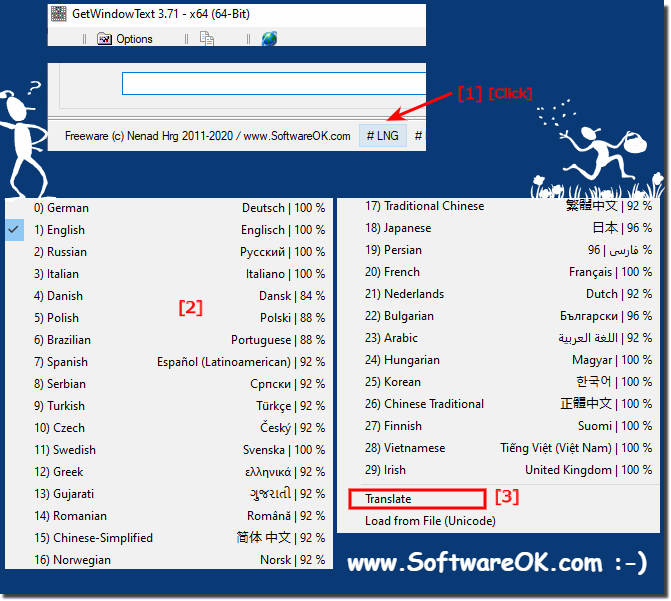Select the checked 1) English language entry
671x601 pixels.
tap(169, 230)
